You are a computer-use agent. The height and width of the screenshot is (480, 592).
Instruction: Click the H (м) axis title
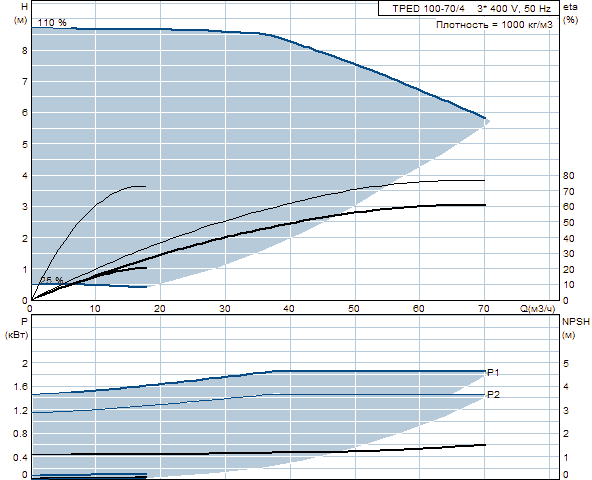pyautogui.click(x=21, y=13)
